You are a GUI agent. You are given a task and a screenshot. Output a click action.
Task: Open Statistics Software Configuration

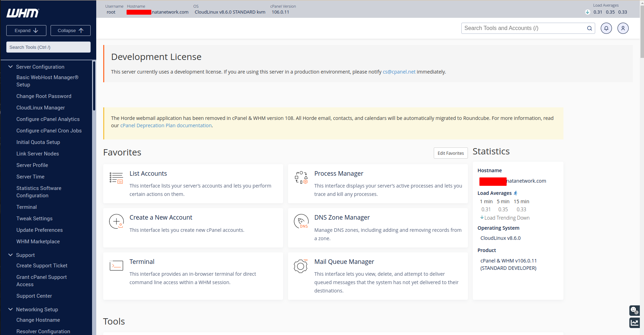(x=39, y=192)
